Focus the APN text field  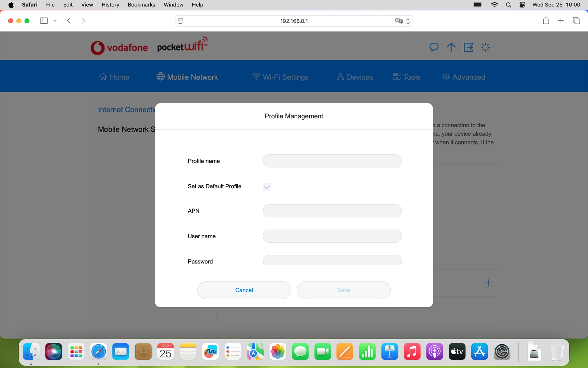click(332, 211)
